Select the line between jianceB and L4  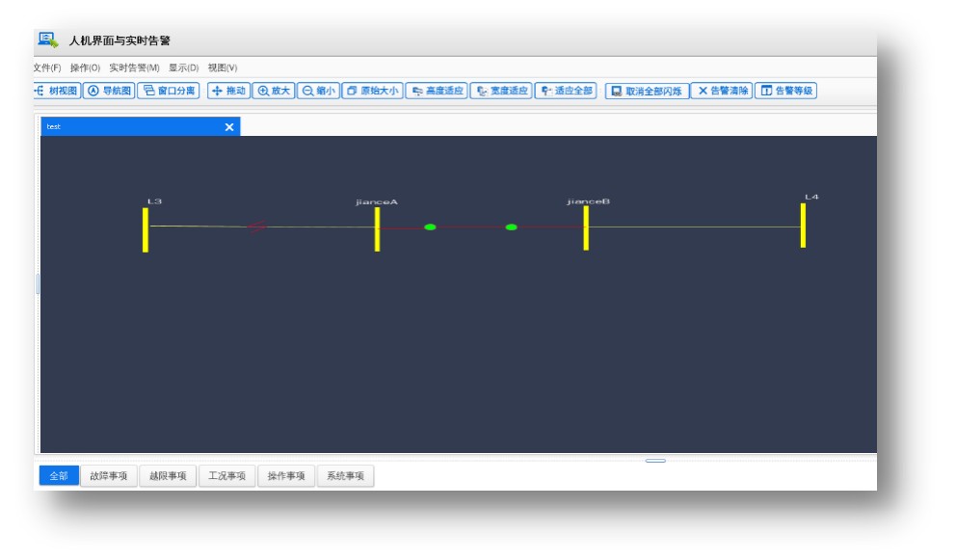[x=695, y=227]
